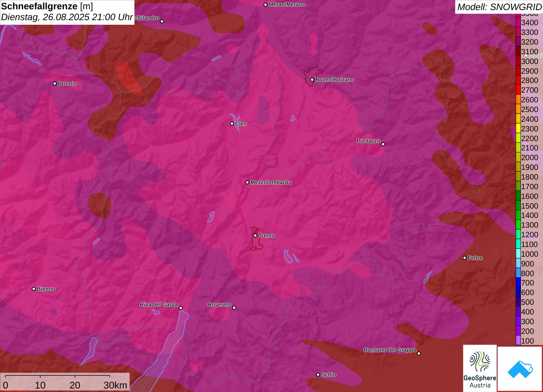Click the 1300 bright green swatch
This screenshot has height=392, width=543.
[518, 225]
